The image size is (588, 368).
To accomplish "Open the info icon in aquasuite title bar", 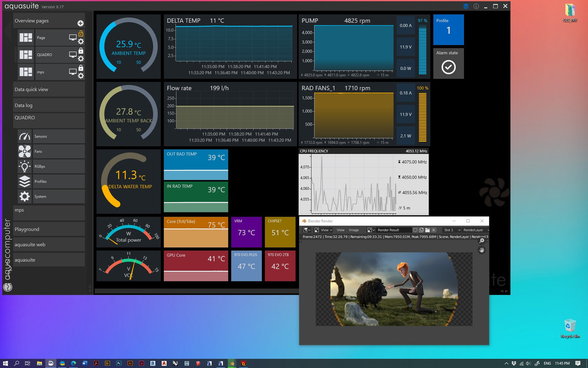I will [476, 6].
